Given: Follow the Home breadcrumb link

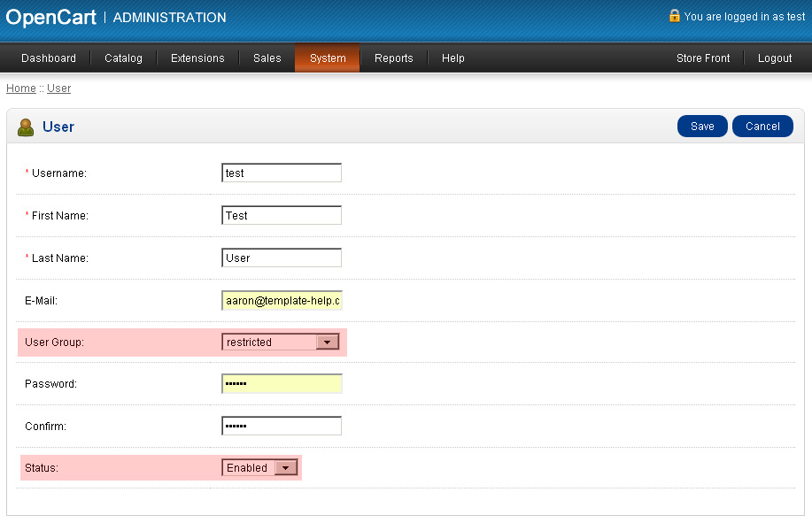Looking at the screenshot, I should (21, 88).
